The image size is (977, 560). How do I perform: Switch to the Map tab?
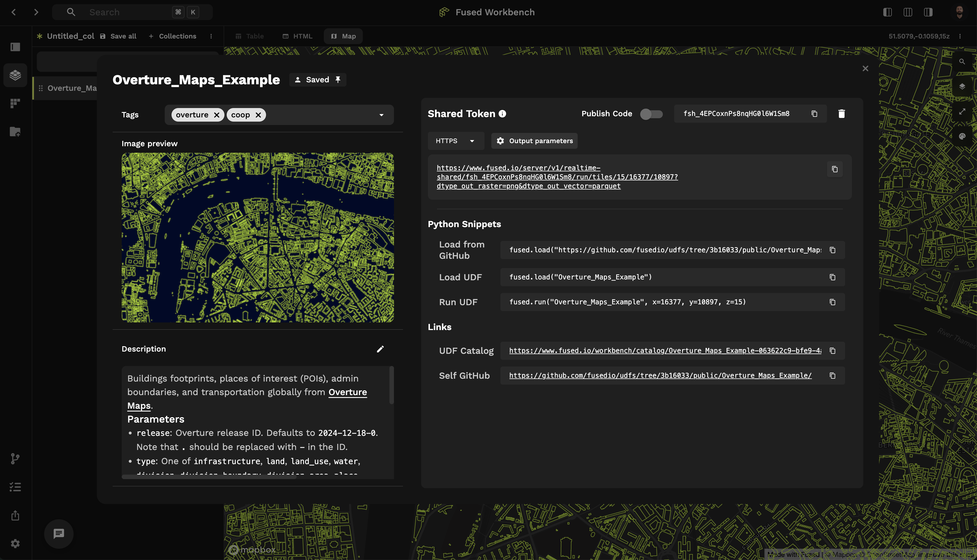[343, 36]
